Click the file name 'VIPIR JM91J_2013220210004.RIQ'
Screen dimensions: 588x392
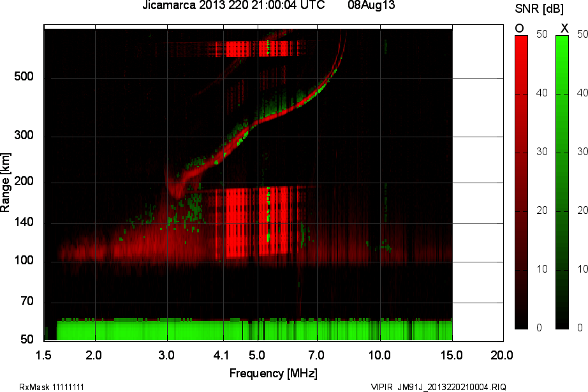pyautogui.click(x=438, y=387)
